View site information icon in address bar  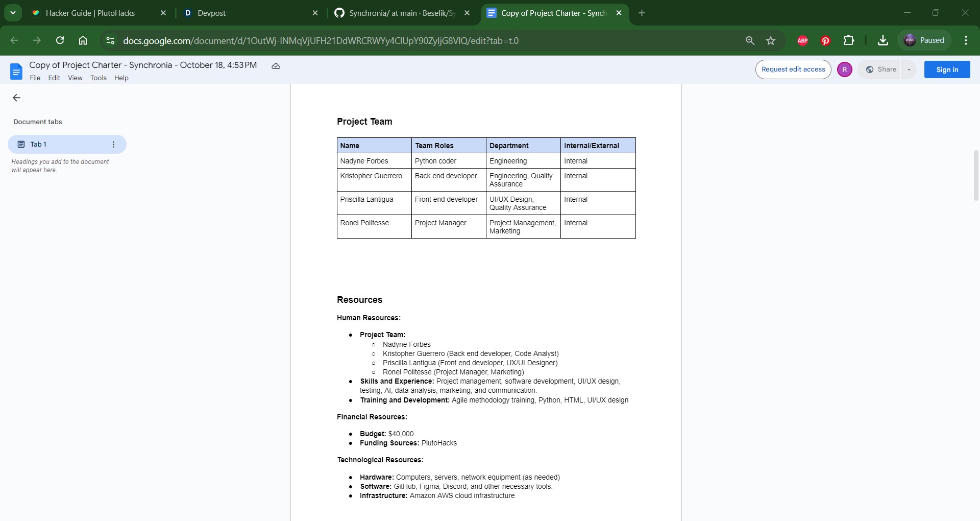(x=110, y=40)
